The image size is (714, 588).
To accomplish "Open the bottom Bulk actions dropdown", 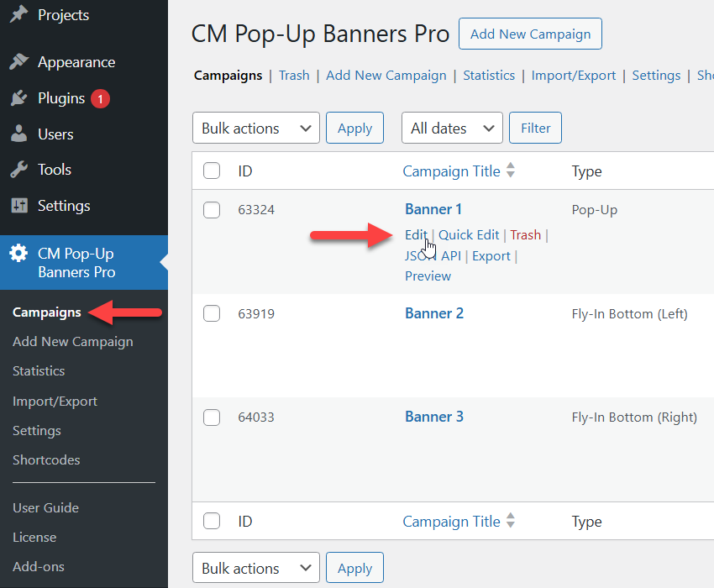I will 256,568.
